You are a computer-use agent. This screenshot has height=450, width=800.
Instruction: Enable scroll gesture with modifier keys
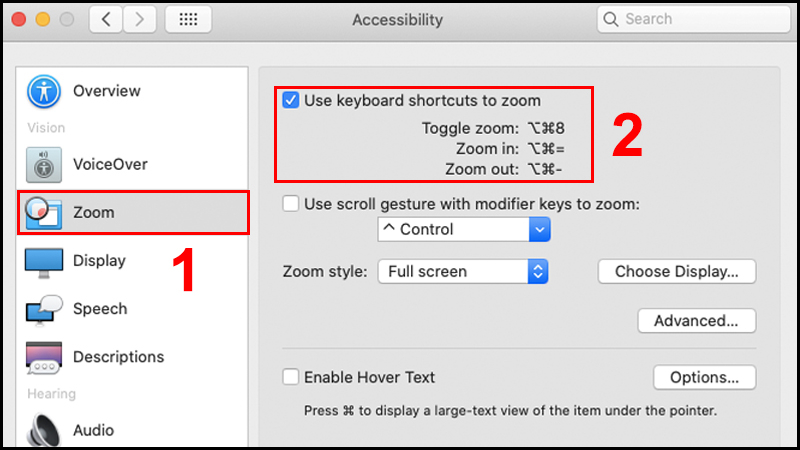coord(291,204)
